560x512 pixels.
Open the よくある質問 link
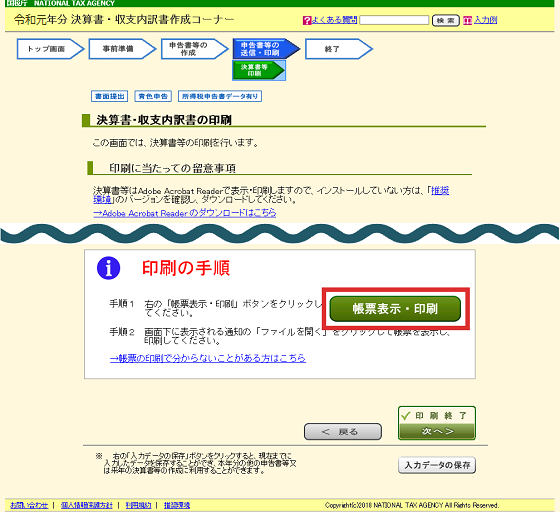pos(334,20)
